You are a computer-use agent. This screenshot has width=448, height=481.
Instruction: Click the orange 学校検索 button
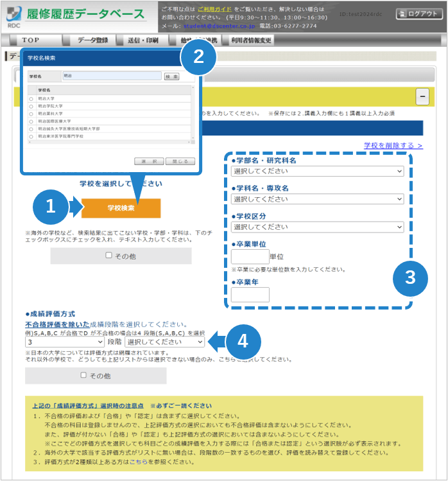(x=121, y=208)
